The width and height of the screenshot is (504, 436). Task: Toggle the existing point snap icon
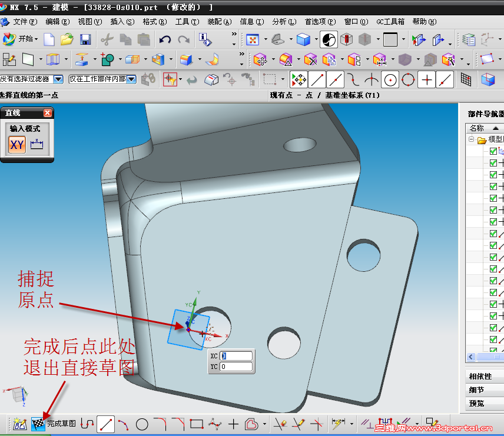click(427, 79)
